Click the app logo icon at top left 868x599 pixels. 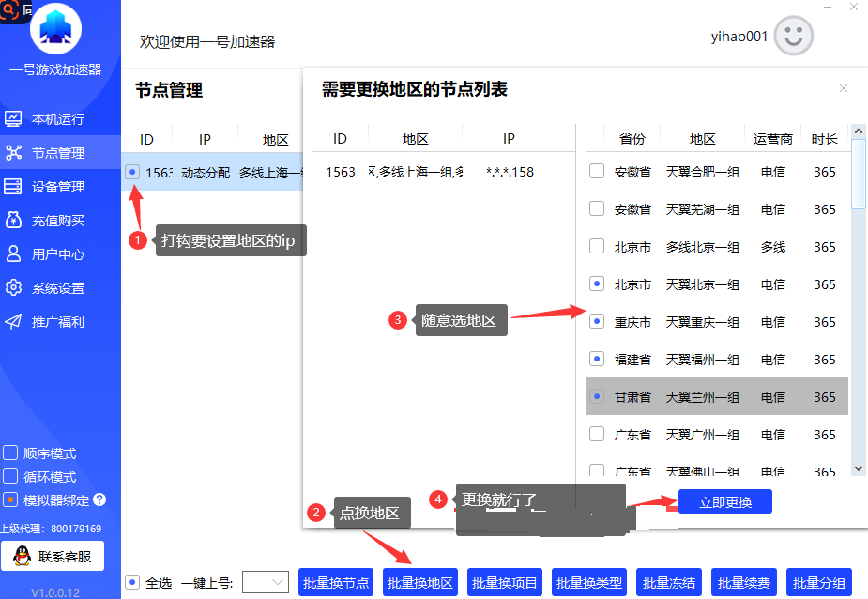(x=55, y=28)
